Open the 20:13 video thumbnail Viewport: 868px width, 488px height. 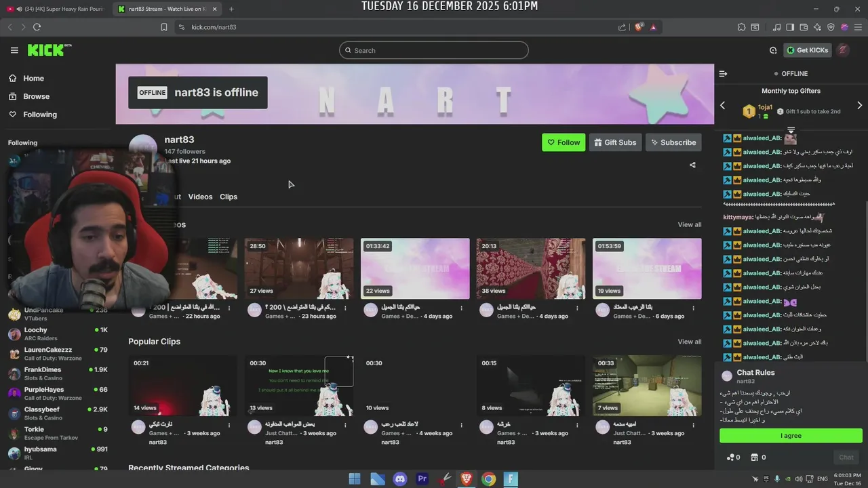tap(531, 268)
